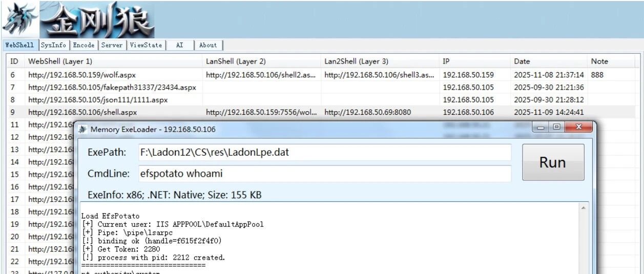
Task: Click the date 2025-09-30 21:28:12
Action: click(549, 100)
